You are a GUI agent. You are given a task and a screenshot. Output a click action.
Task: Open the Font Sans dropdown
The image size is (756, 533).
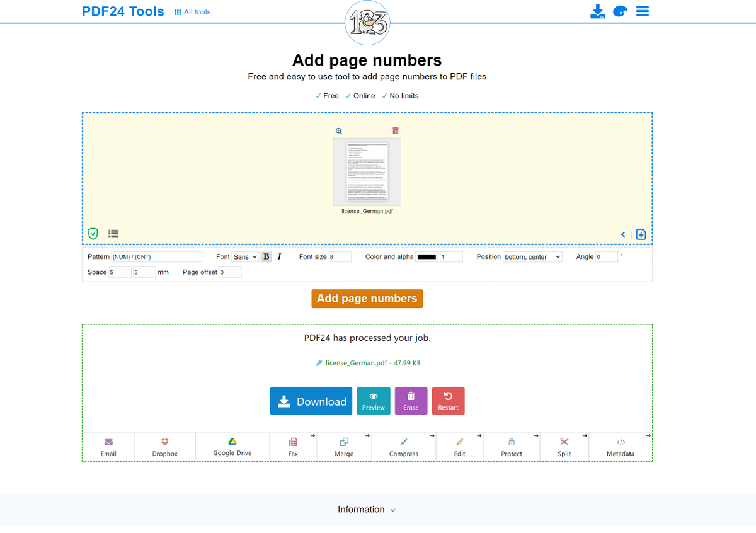[x=245, y=257]
